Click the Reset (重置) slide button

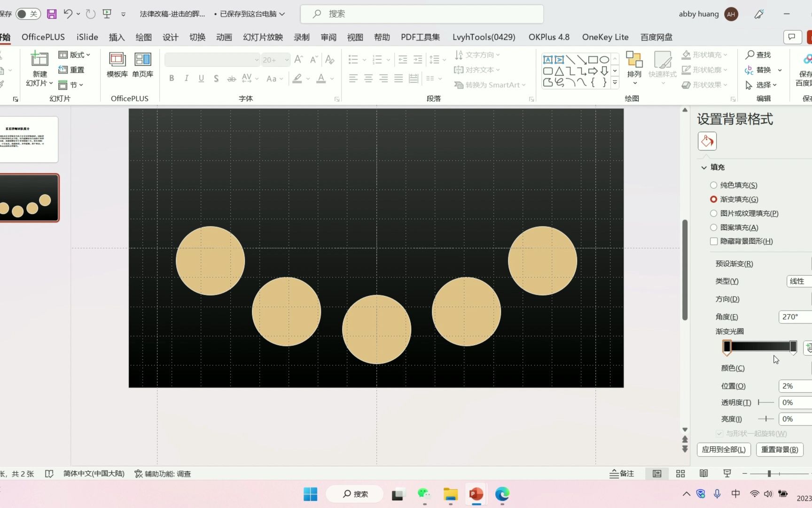(71, 70)
